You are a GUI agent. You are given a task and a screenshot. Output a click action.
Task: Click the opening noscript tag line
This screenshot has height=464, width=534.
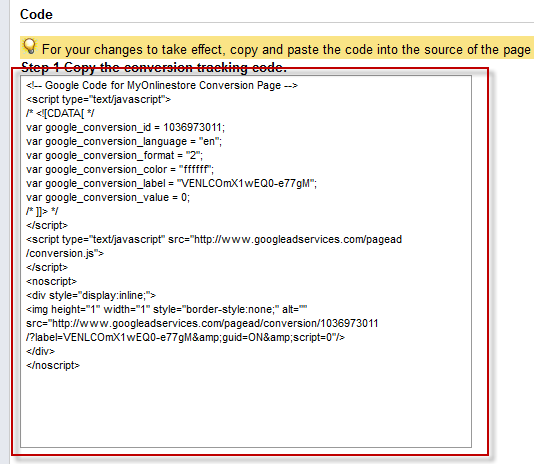point(52,281)
